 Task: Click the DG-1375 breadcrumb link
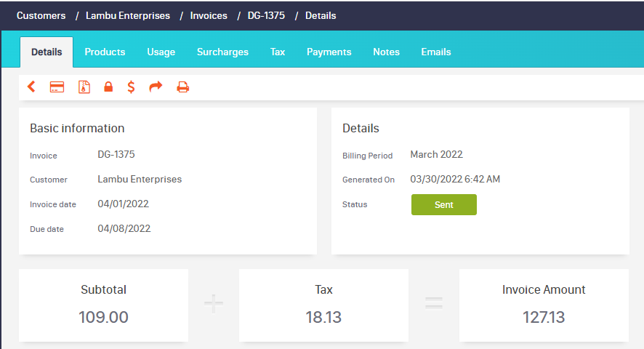click(x=266, y=15)
